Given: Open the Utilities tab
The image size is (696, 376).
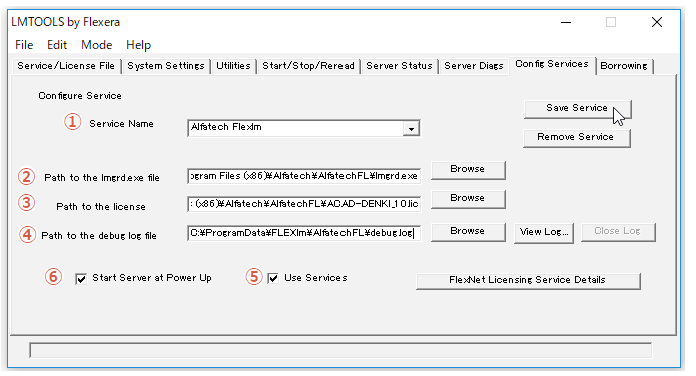Looking at the screenshot, I should [x=233, y=66].
